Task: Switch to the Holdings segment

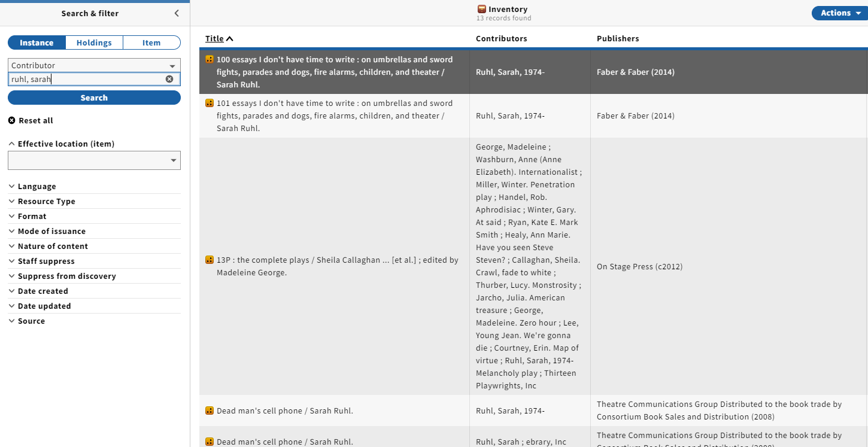Action: coord(94,42)
